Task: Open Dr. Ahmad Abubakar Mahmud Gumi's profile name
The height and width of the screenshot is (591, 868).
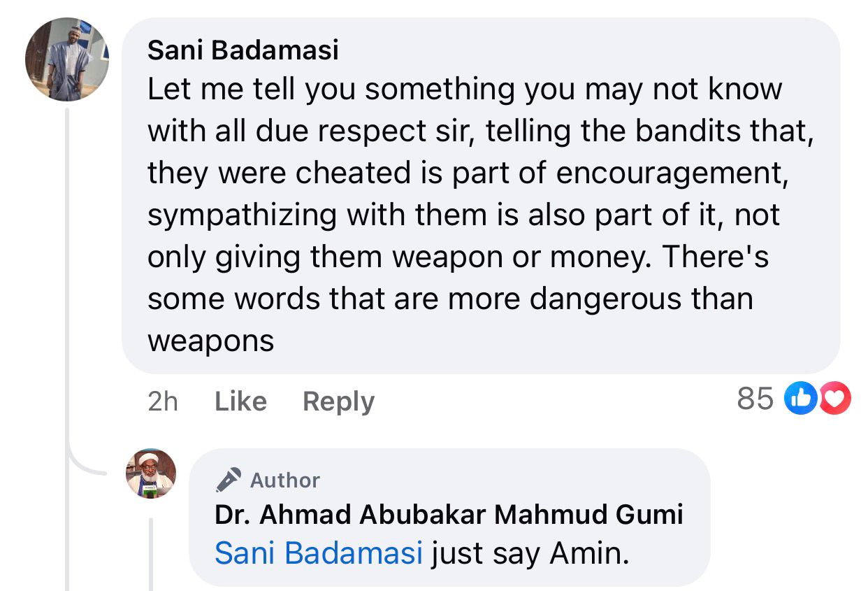Action: tap(448, 515)
